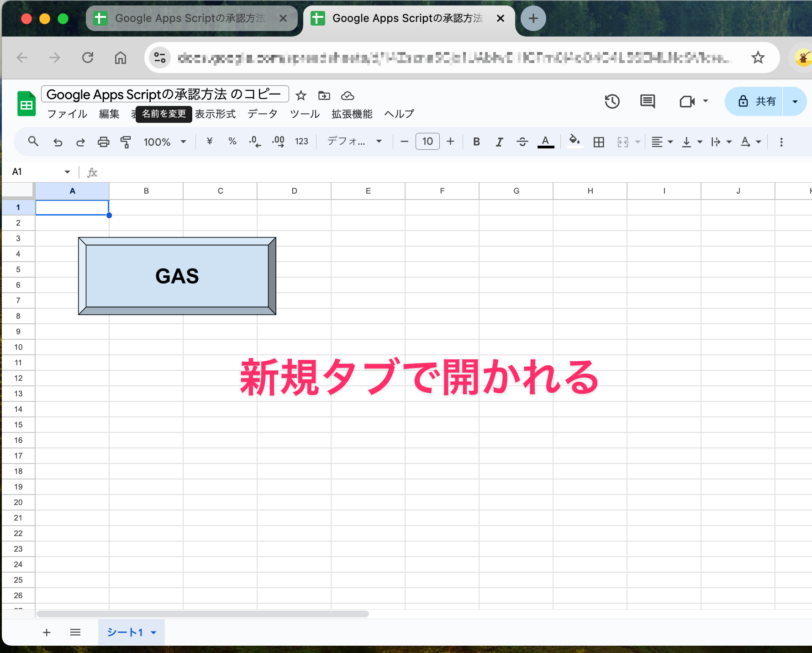This screenshot has height=653, width=812.
Task: Click the GAS drawing button
Action: coord(177,276)
